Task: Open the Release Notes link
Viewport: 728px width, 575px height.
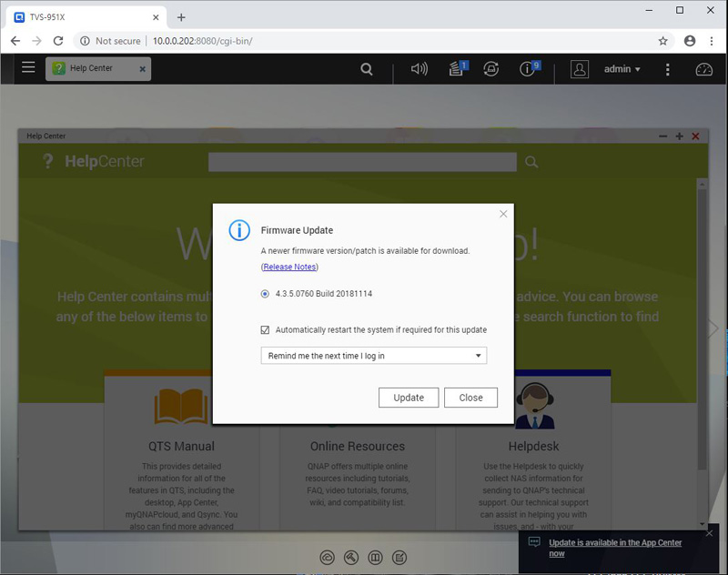Action: (289, 267)
